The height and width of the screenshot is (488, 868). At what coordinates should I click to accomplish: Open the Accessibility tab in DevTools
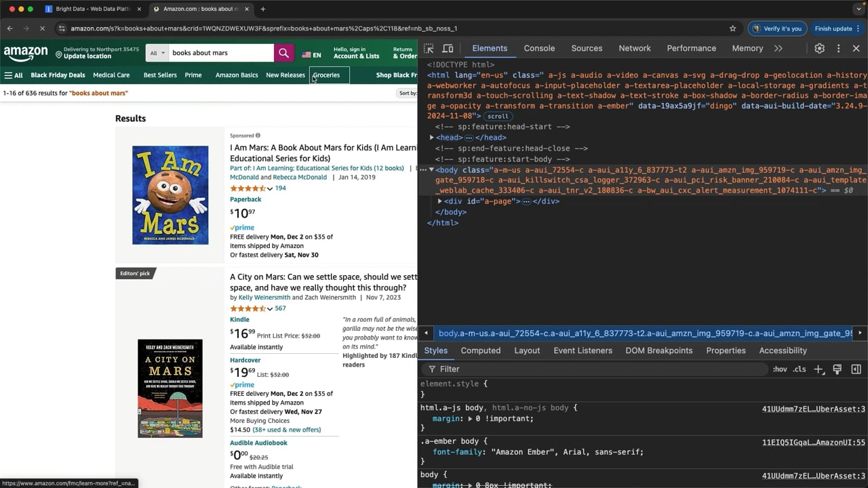(x=783, y=350)
